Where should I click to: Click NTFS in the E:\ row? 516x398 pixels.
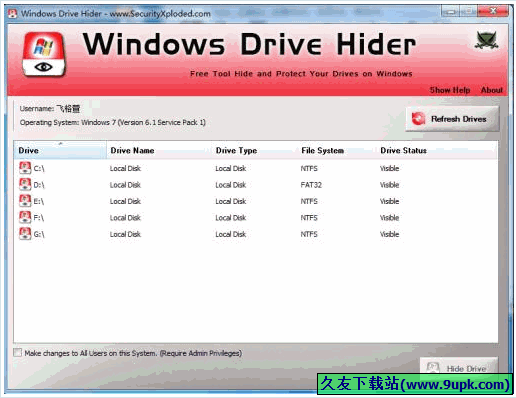click(x=309, y=201)
